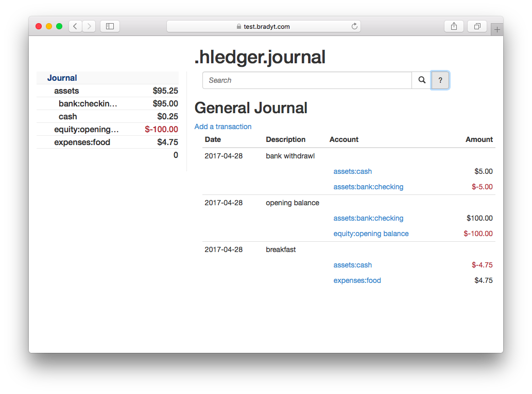Click the green fullscreen window button
Screen dimensions: 532x394
tap(59, 26)
